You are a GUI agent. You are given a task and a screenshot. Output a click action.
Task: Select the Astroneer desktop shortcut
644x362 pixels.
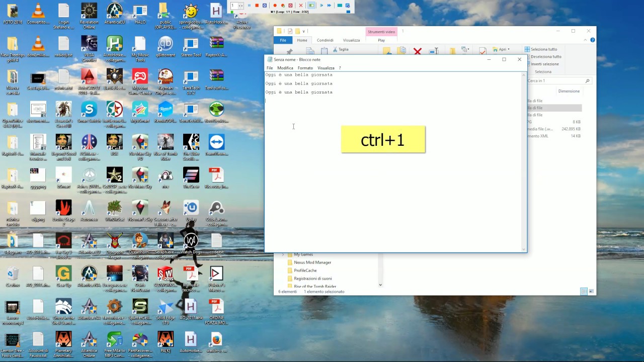[89, 211]
